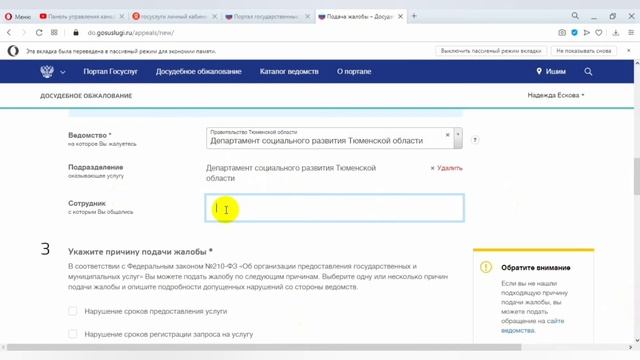Open Каталог ведомств menu item
This screenshot has width=640, height=360.
(289, 71)
